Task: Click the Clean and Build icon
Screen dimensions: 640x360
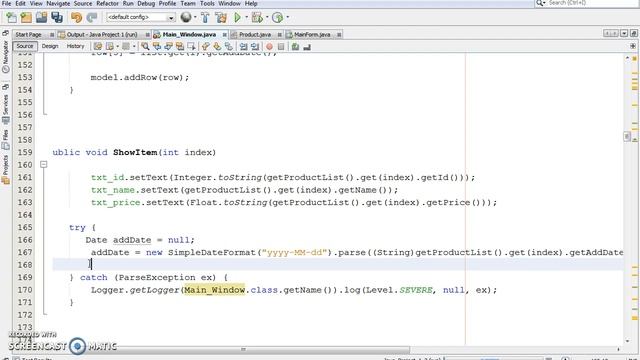Action: [x=221, y=17]
